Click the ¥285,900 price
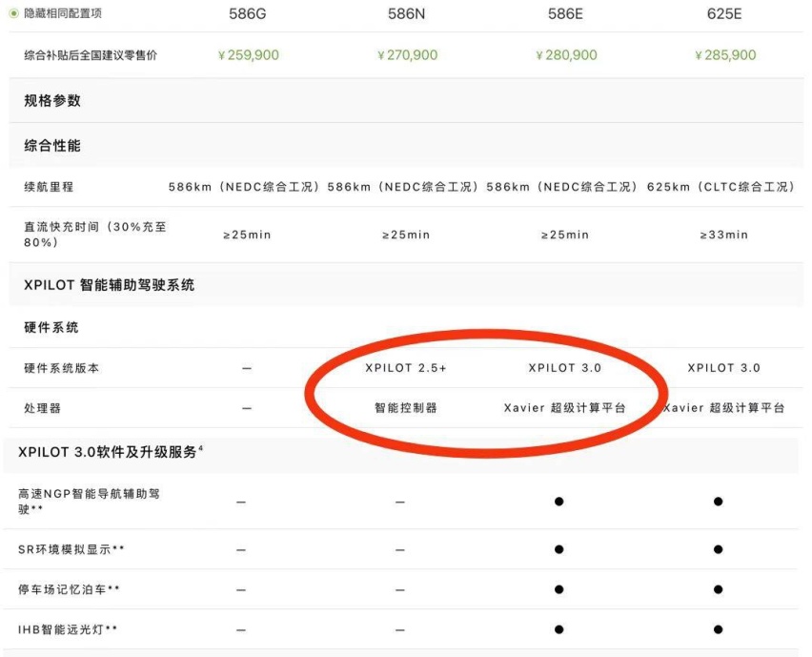812x657 pixels. point(725,55)
